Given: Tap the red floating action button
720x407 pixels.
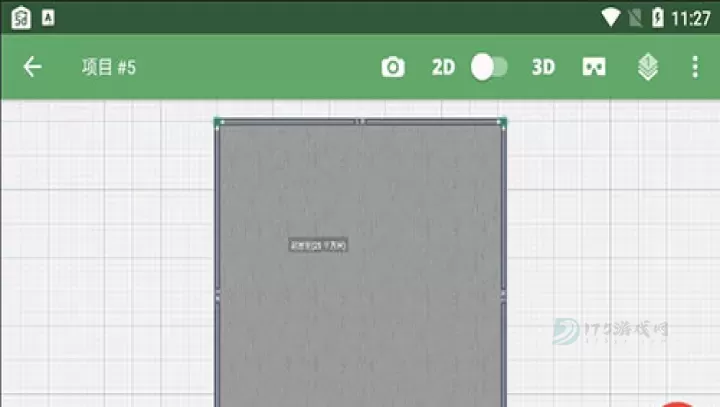Looking at the screenshot, I should pos(680,403).
